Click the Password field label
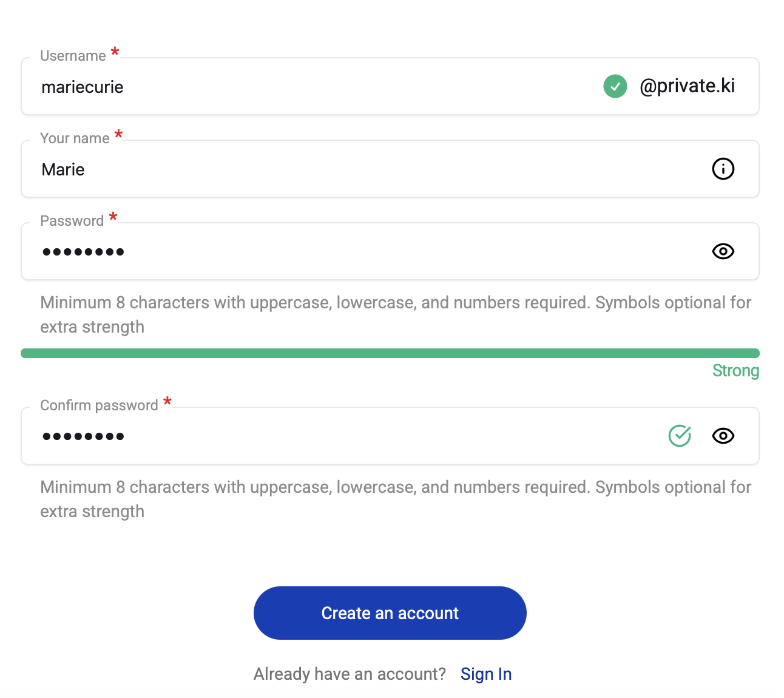784x698 pixels. click(72, 221)
